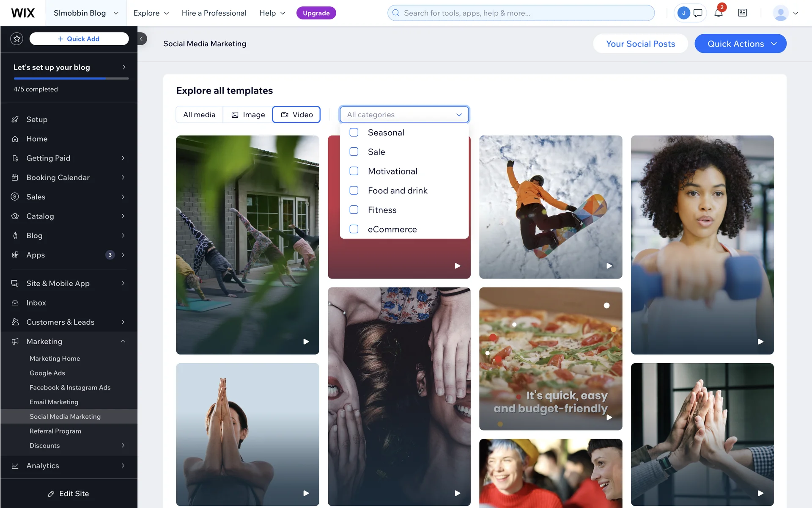Click the WIX logo
Screen dimensions: 812x508
tap(23, 13)
